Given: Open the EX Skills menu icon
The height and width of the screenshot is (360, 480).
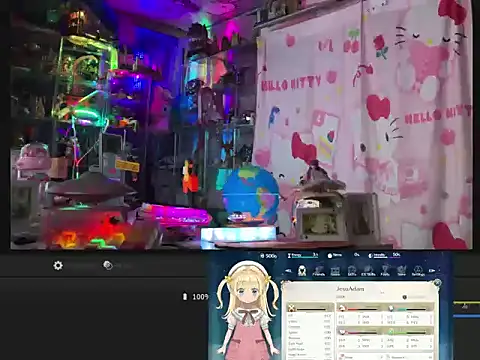Looking at the screenshot, I should pos(368,271).
